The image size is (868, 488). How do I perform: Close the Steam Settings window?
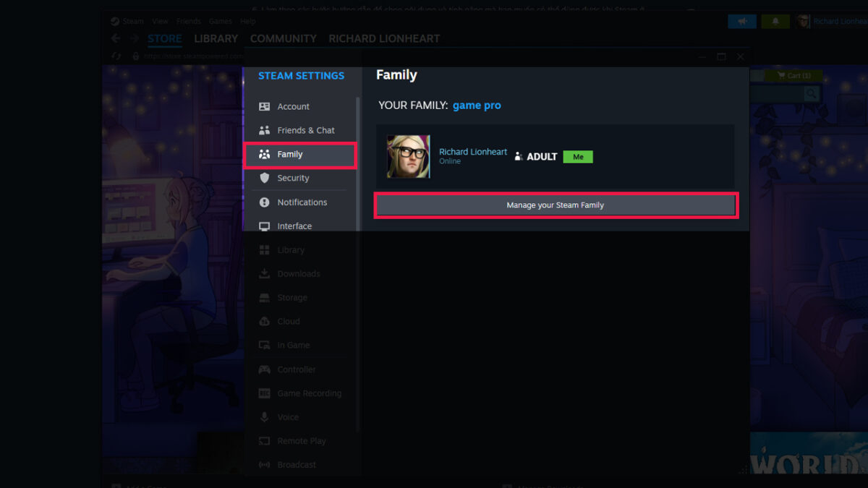pos(740,56)
